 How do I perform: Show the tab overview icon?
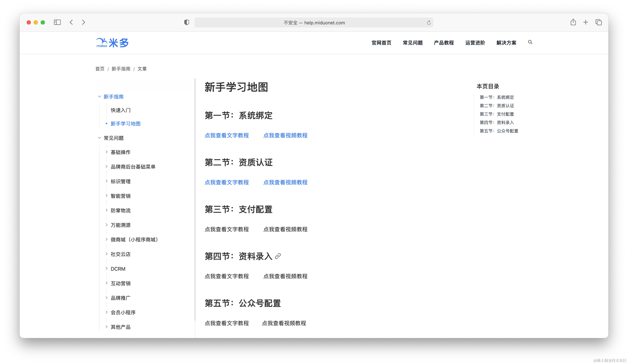(598, 22)
